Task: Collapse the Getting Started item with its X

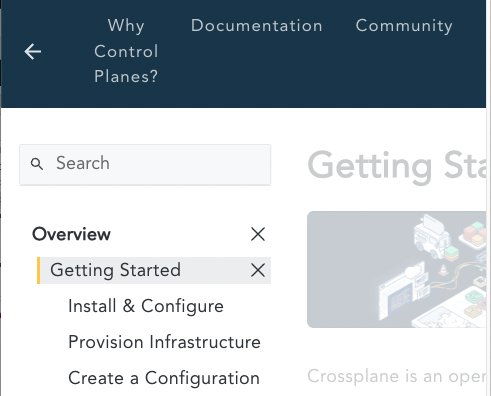Action: [258, 270]
